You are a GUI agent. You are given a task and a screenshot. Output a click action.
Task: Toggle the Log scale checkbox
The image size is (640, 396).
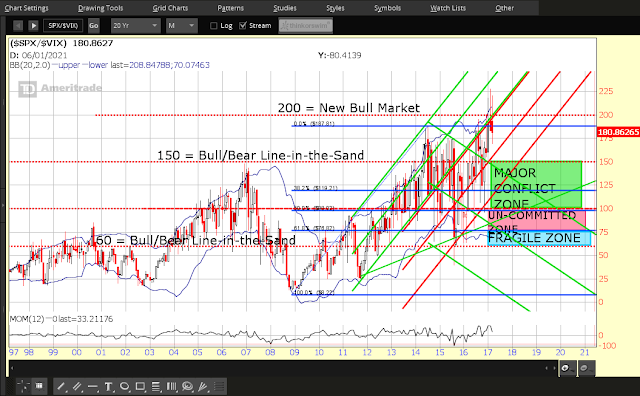[x=213, y=26]
